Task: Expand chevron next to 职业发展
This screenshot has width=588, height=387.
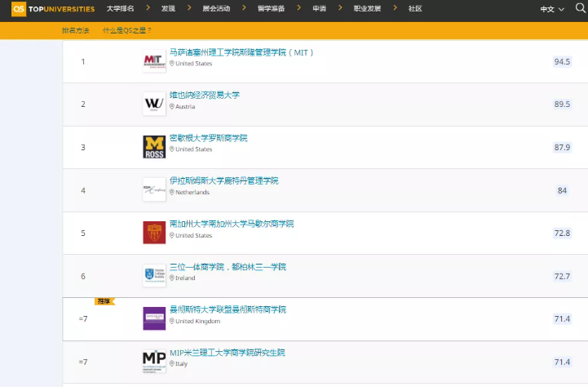Action: pyautogui.click(x=395, y=7)
